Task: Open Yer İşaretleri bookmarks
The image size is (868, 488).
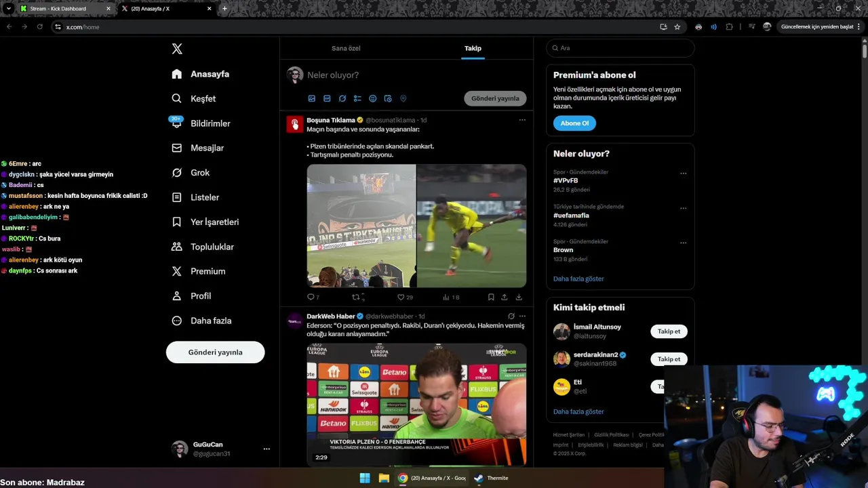Action: coord(205,222)
